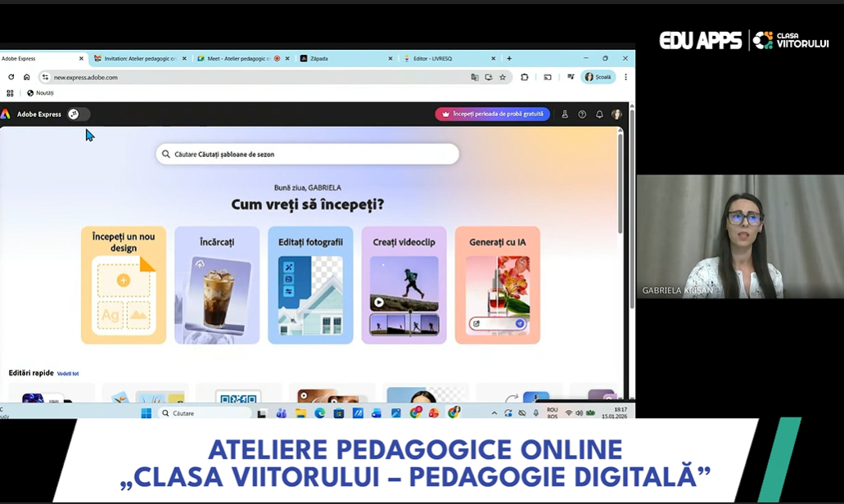Toggle the switch beside the Adobe Express title
Screen dimensions: 844x504
point(78,114)
